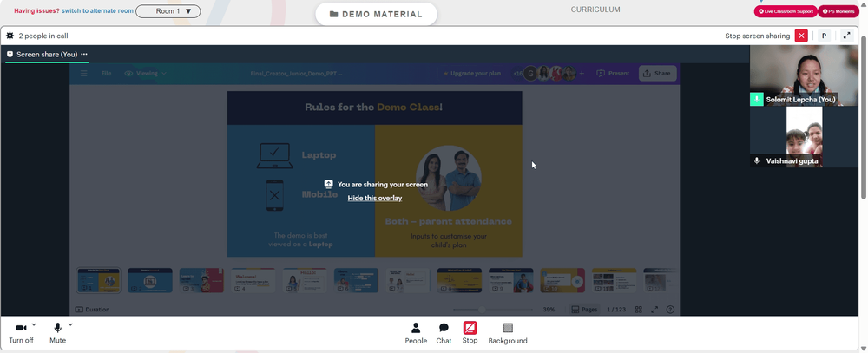Viewport: 868px width, 353px height.
Task: Toggle the Pages view button
Action: click(x=584, y=310)
